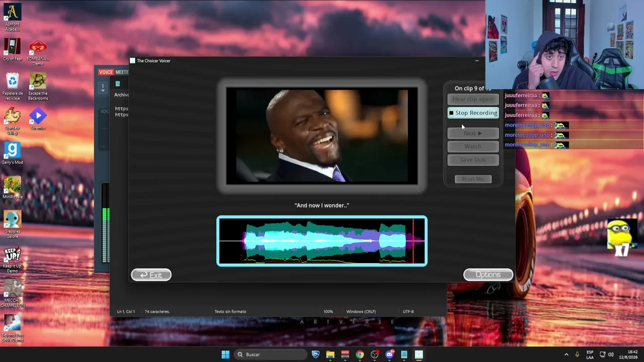Click the red playhead marker on the waveform

(413, 241)
